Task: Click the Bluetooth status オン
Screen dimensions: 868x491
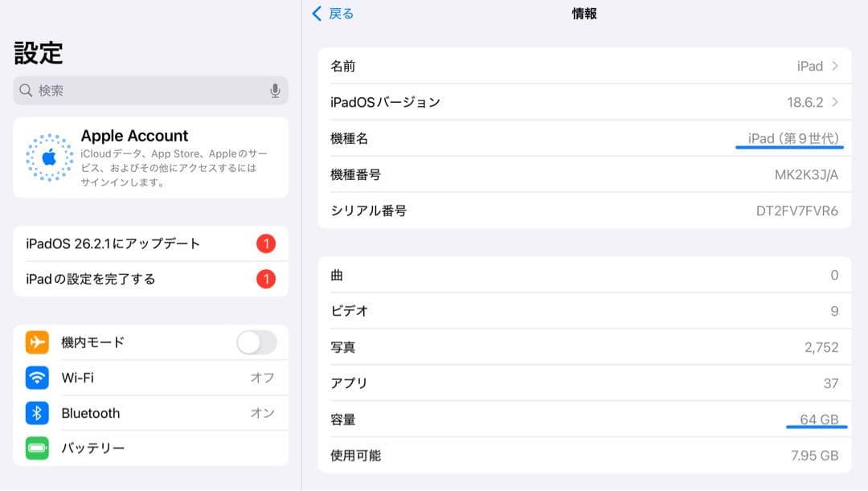Action: point(262,413)
